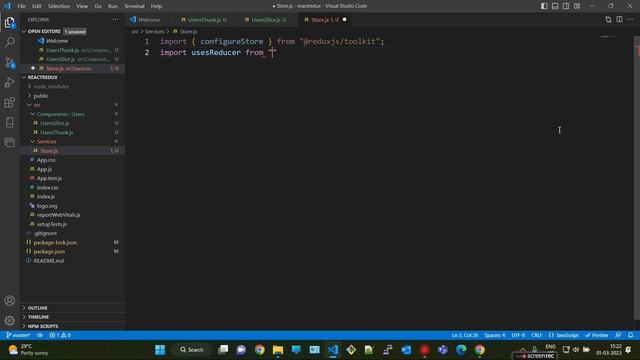Toggle primary side bar layout icon
This screenshot has width=640, height=360.
pyautogui.click(x=544, y=6)
